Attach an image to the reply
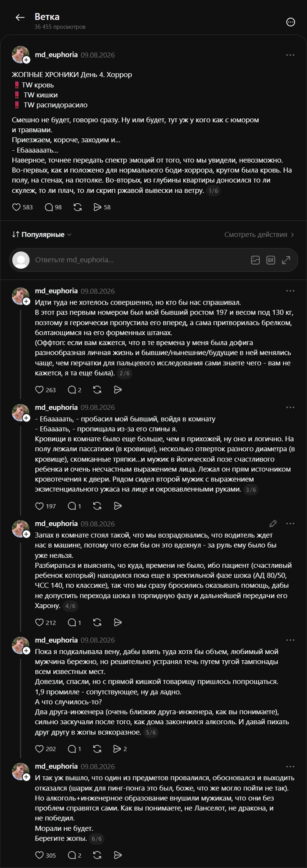The width and height of the screenshot is (307, 868). point(255,260)
